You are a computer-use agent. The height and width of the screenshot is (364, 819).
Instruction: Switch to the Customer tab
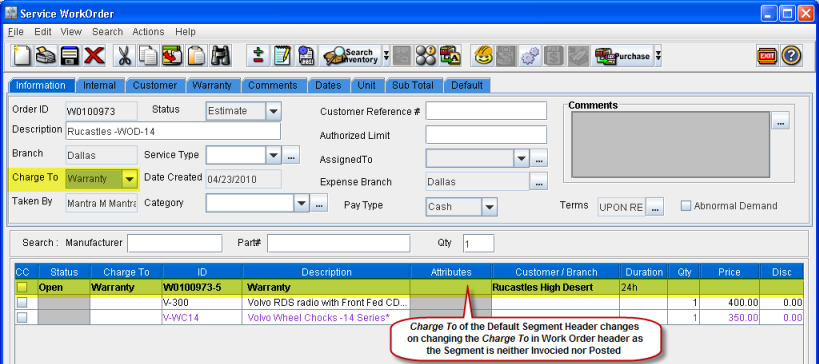155,85
